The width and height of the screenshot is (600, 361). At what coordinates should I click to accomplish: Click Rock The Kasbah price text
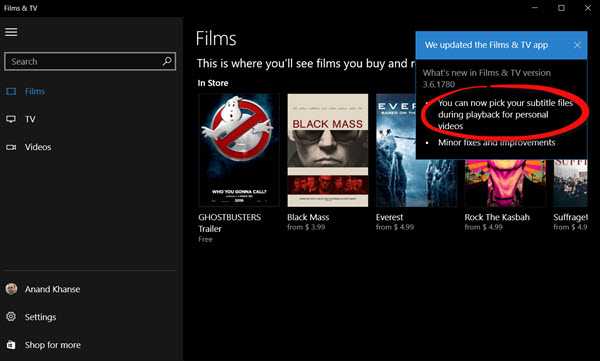click(x=484, y=227)
